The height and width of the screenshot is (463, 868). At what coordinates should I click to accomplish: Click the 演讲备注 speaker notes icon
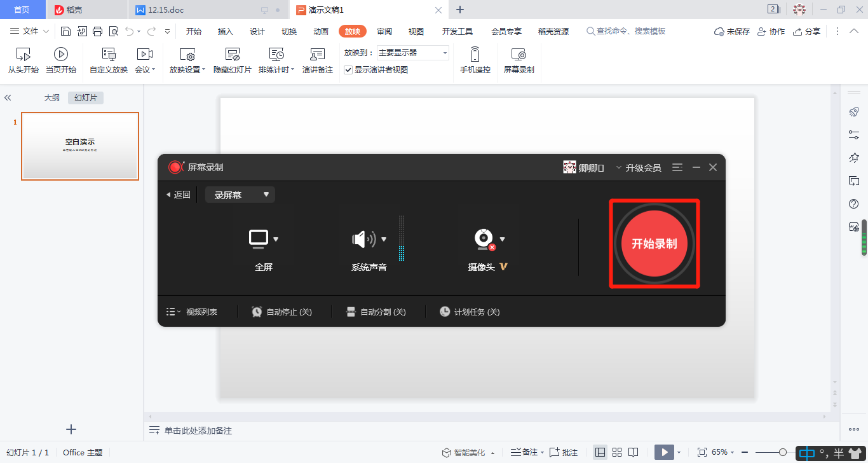(x=317, y=55)
